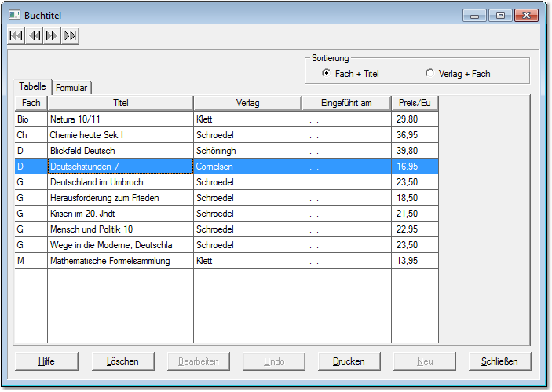Screen dimensions: 552x392
Task: Click the Titel column header
Action: point(120,103)
